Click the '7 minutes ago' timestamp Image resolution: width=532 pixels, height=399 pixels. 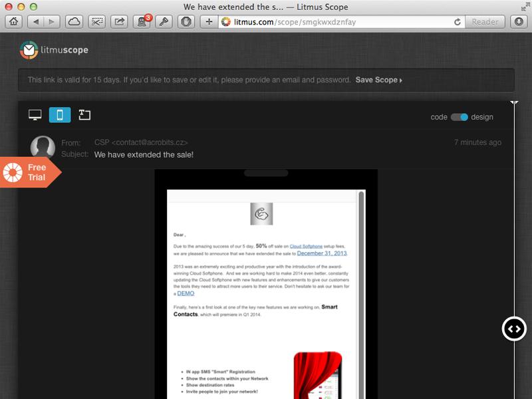(477, 142)
